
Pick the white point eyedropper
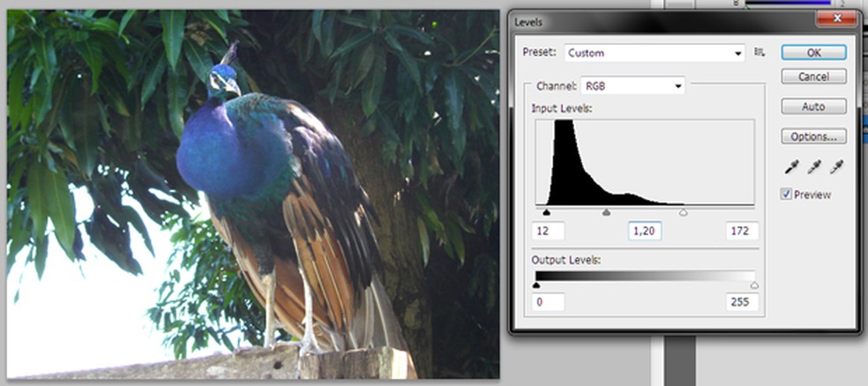tap(836, 167)
